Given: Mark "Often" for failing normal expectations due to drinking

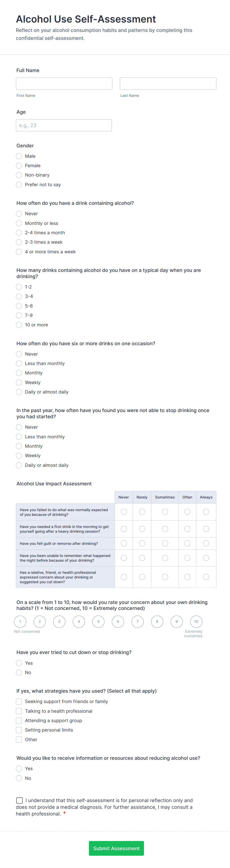Looking at the screenshot, I should coord(187,511).
